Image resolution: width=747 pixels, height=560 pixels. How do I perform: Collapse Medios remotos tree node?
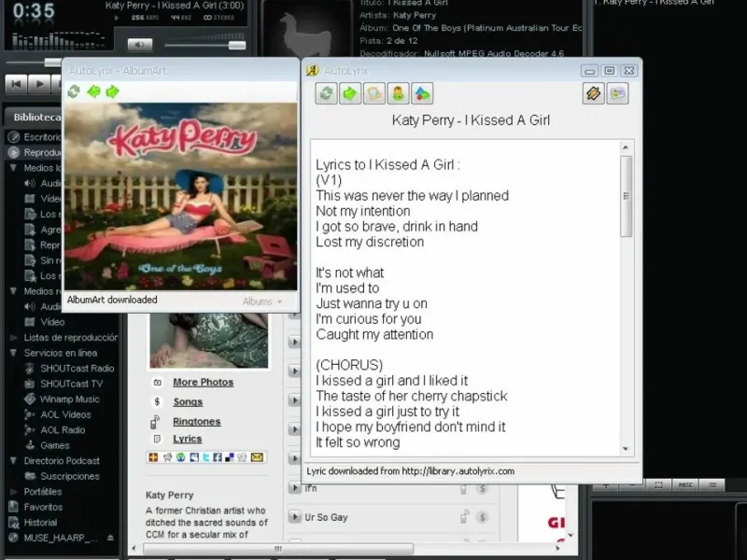tap(13, 291)
